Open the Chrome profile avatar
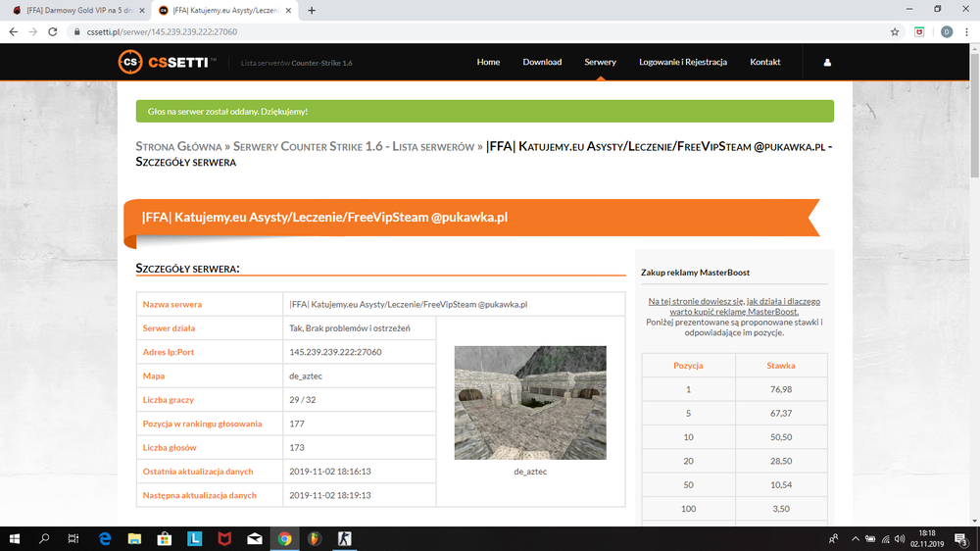Viewport: 980px width, 551px height. coord(947,32)
